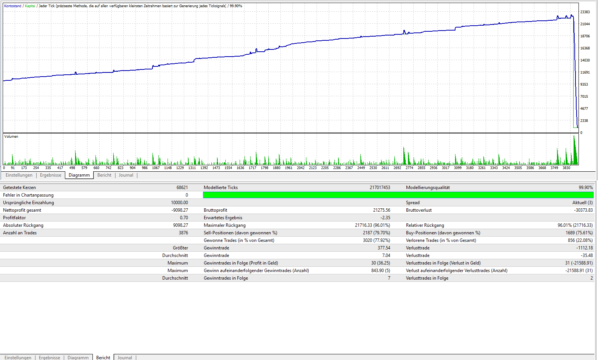Click the green modelling quality bar

tap(398, 195)
